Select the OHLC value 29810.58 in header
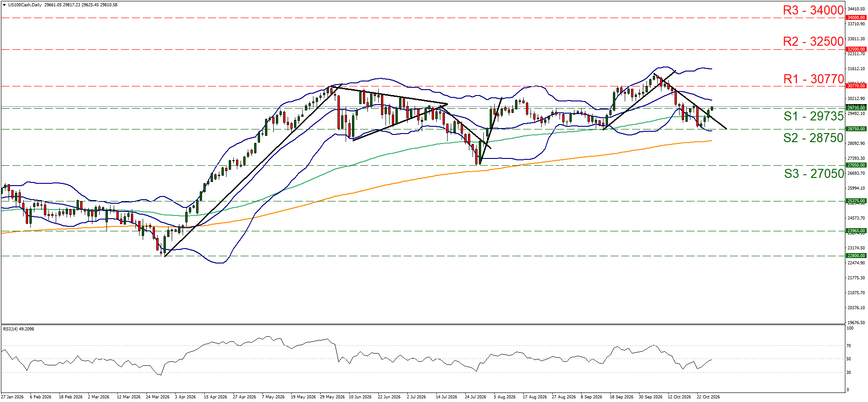 pos(108,5)
